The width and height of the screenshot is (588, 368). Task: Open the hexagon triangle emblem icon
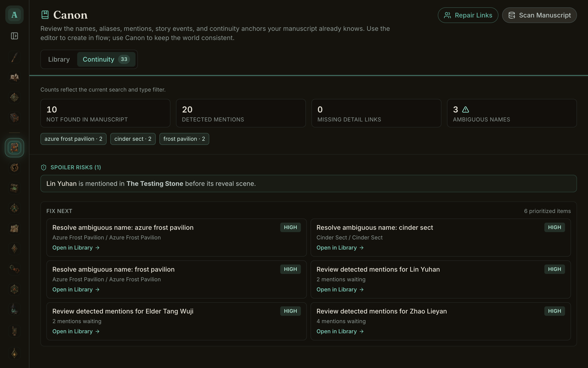[x=14, y=289]
